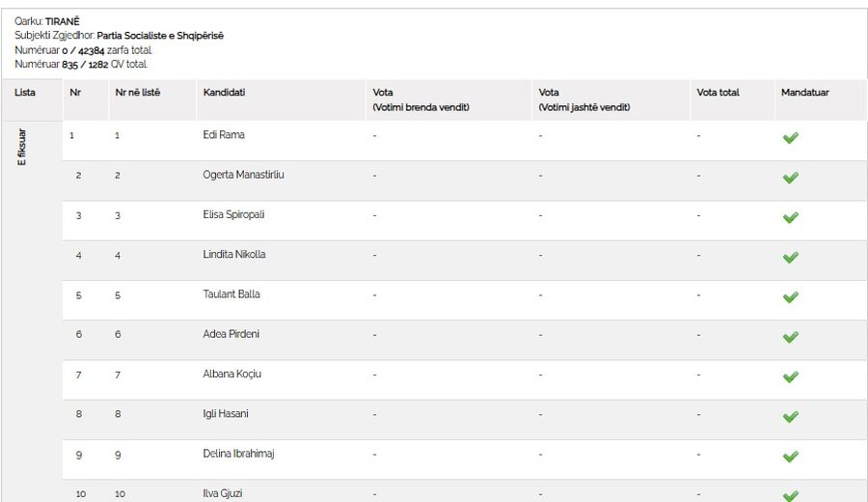868x502 pixels.
Task: Click Albana Koçiu's mandate checkmark
Action: (791, 376)
